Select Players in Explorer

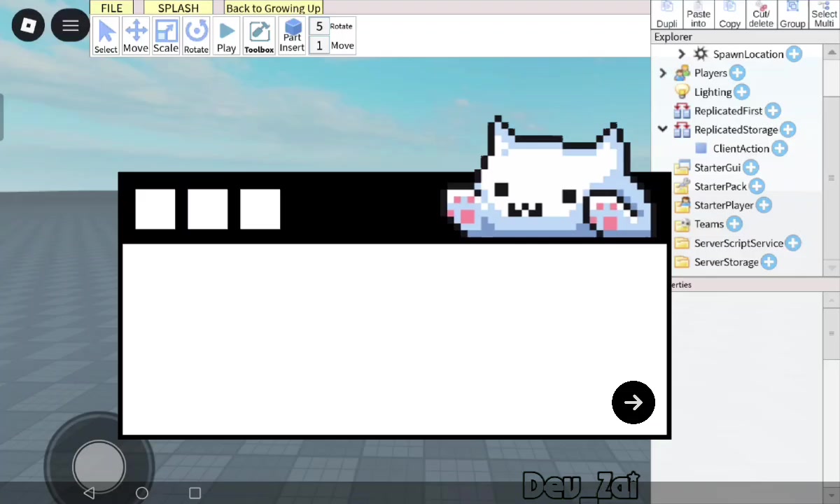click(x=710, y=73)
